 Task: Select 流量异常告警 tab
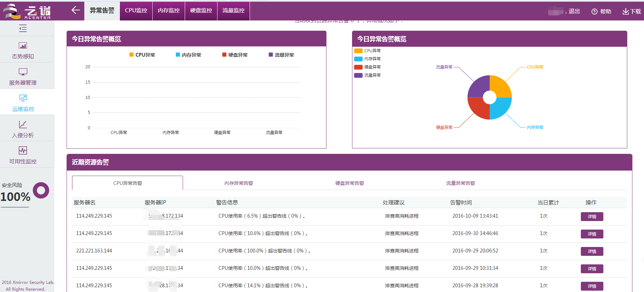point(461,183)
